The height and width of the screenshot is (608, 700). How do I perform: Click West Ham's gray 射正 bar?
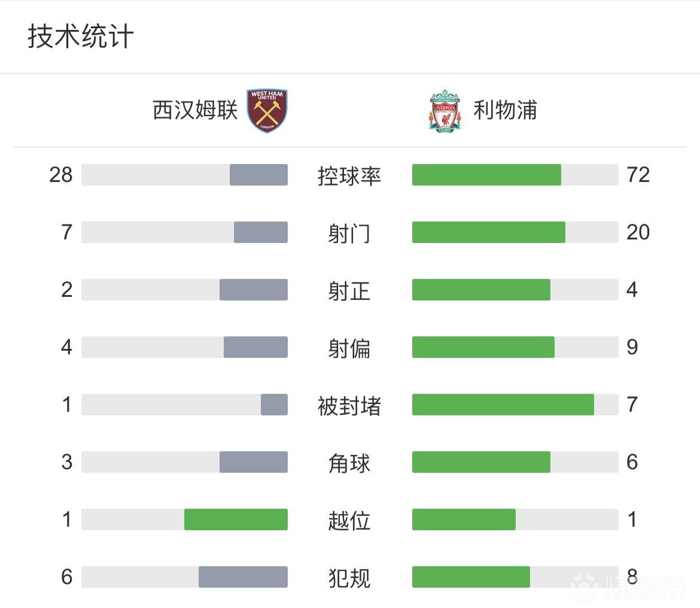point(254,290)
